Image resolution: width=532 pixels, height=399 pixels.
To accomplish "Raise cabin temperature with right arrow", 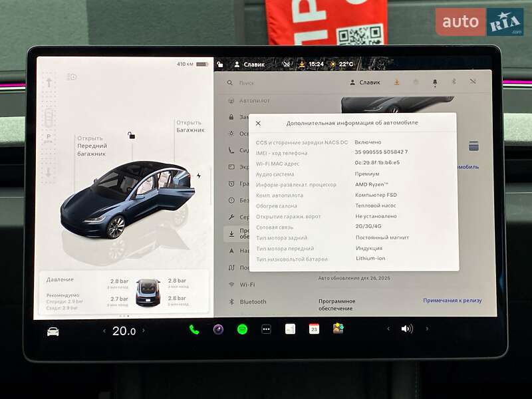I will 144,330.
